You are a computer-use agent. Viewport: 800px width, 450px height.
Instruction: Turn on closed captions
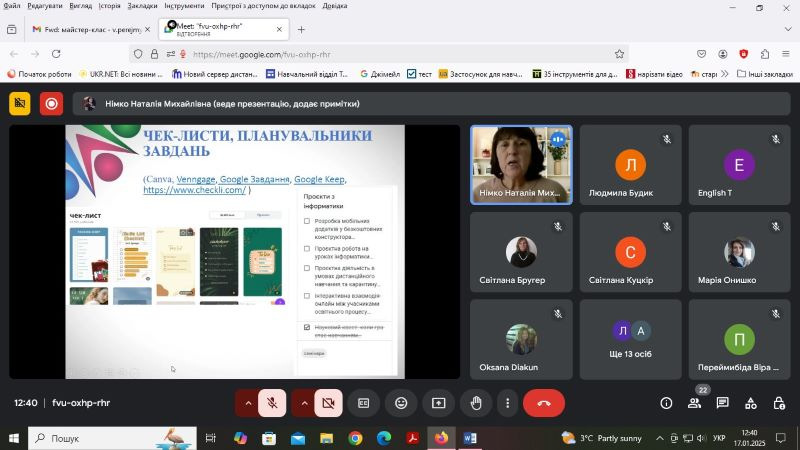[363, 403]
